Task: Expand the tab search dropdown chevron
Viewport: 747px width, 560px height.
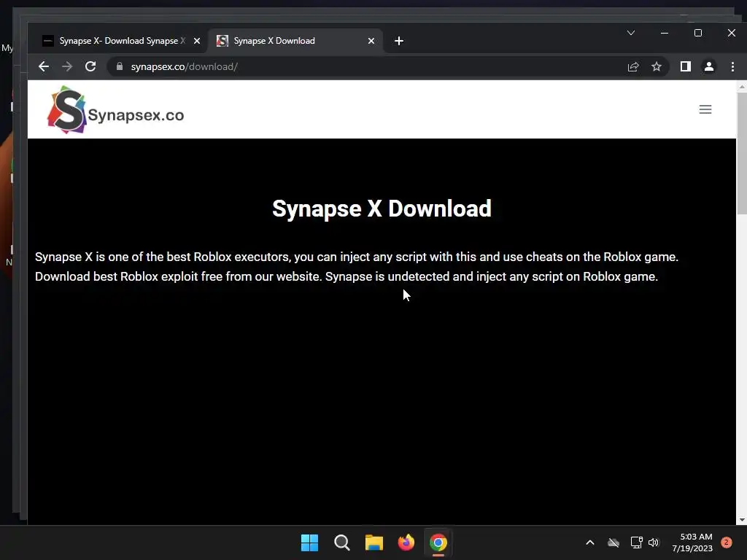Action: (631, 33)
